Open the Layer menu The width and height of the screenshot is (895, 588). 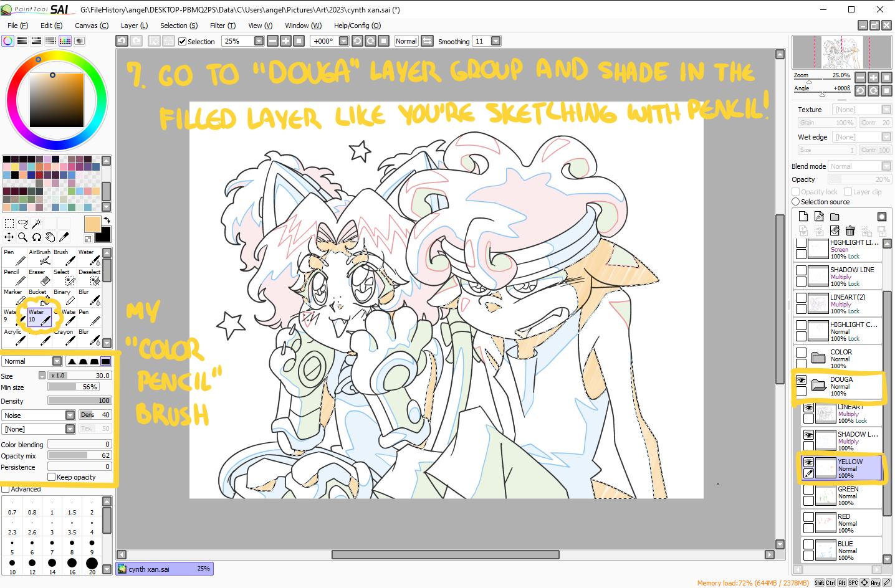coord(134,26)
